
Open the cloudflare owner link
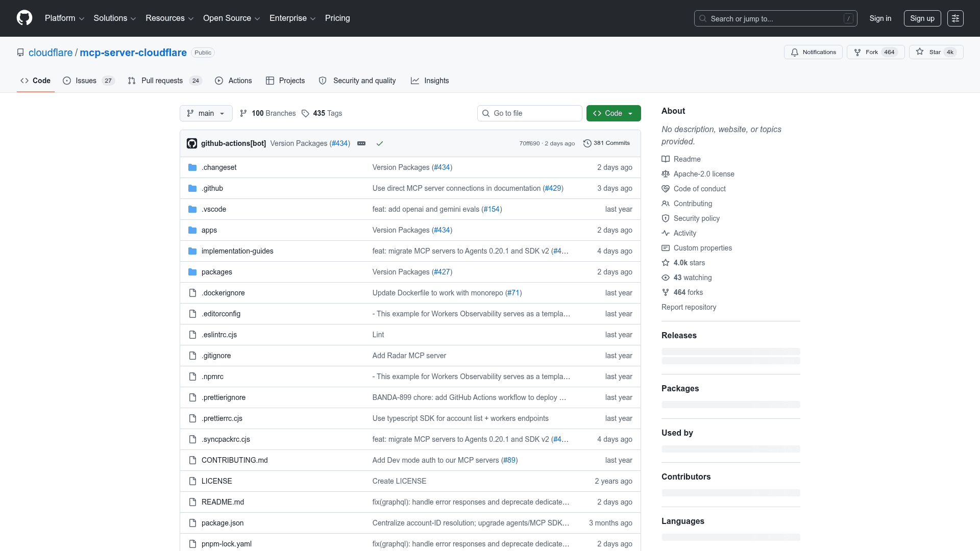[x=51, y=53]
